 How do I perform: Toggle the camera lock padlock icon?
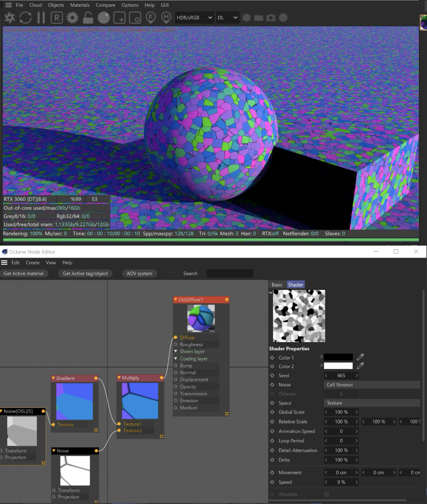point(88,18)
